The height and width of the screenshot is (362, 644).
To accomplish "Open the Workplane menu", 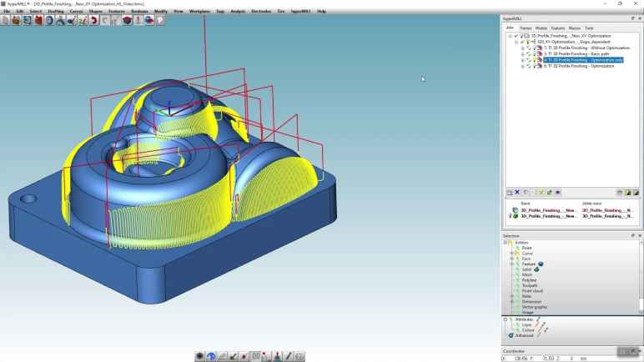I will click(199, 11).
